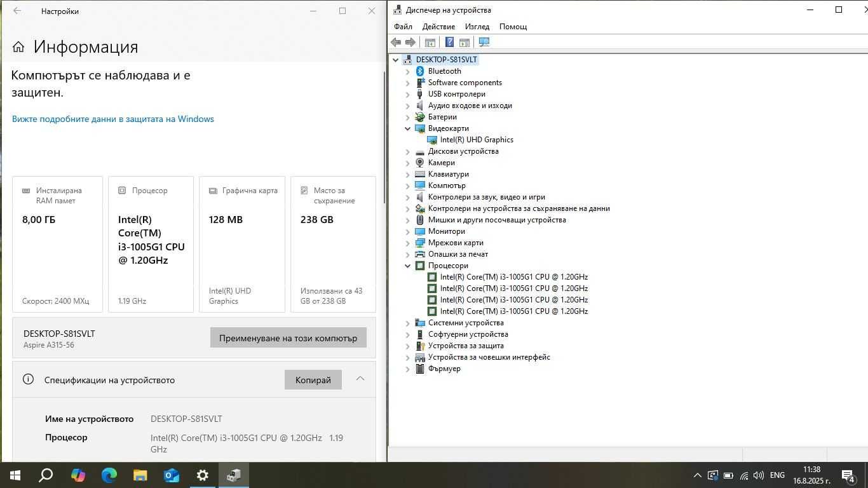This screenshot has width=868, height=488.
Task: Click the back arrow in Настройки window
Action: click(17, 11)
